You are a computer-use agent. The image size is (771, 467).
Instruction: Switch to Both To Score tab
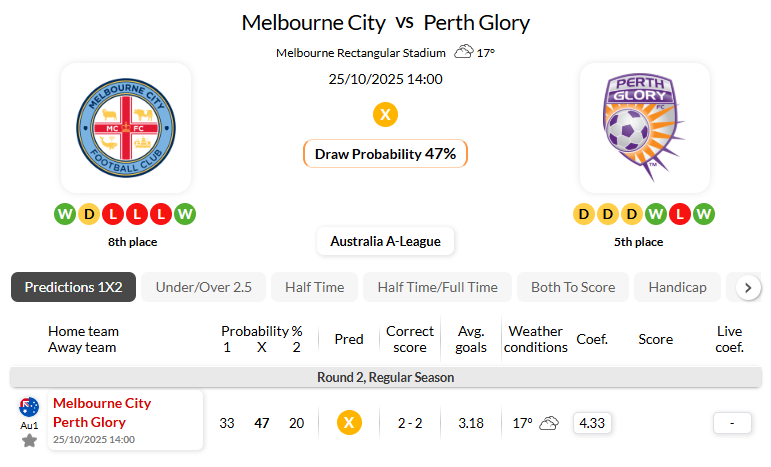(573, 287)
